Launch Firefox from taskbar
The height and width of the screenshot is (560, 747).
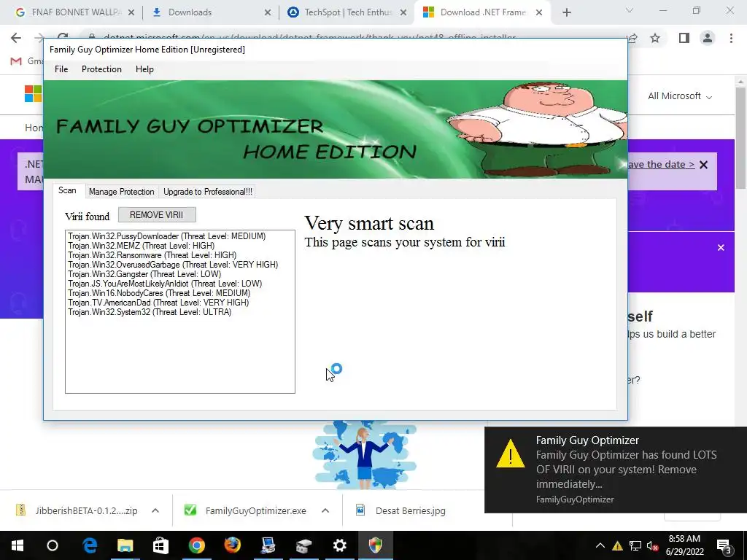click(233, 545)
